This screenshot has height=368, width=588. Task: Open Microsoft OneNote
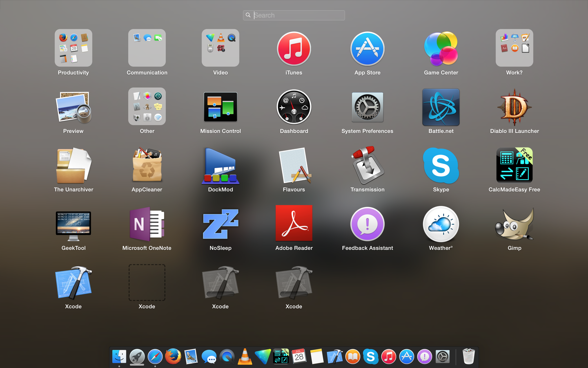[x=147, y=224]
